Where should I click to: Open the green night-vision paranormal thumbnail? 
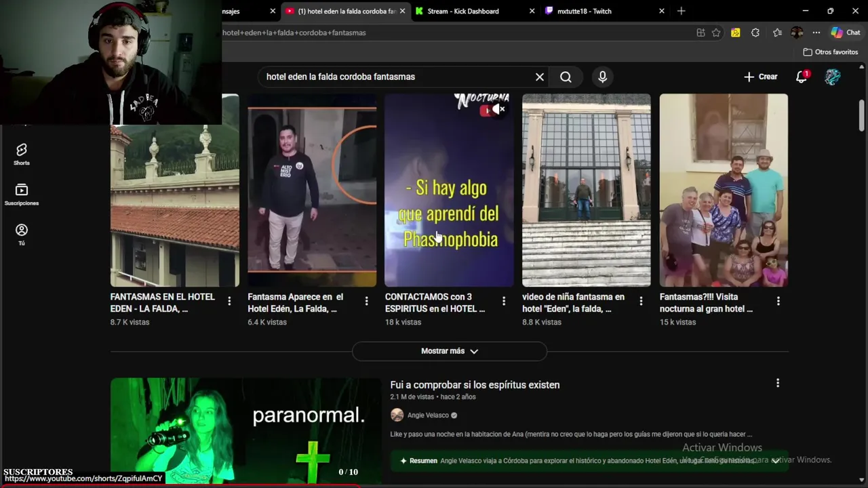pyautogui.click(x=245, y=431)
